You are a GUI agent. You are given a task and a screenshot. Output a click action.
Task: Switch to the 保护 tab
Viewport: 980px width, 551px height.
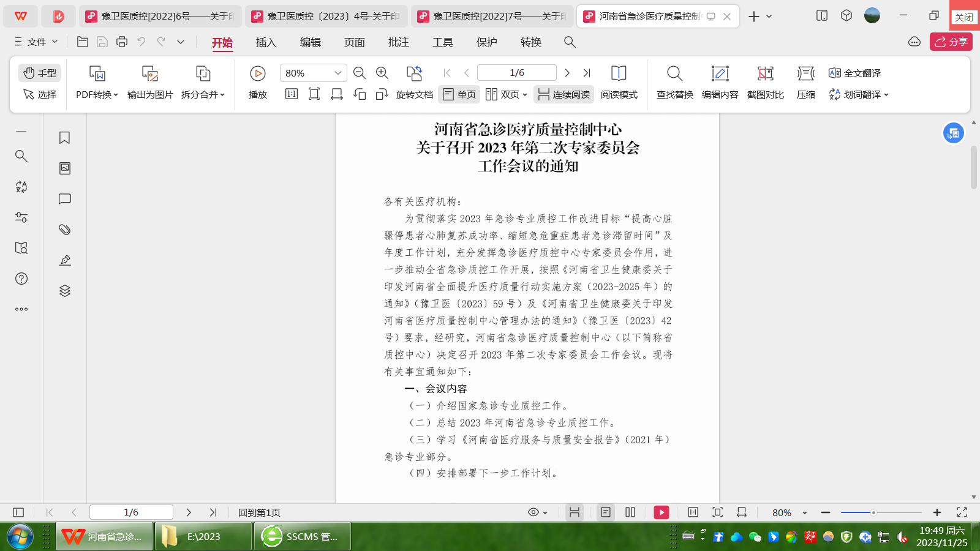click(487, 42)
